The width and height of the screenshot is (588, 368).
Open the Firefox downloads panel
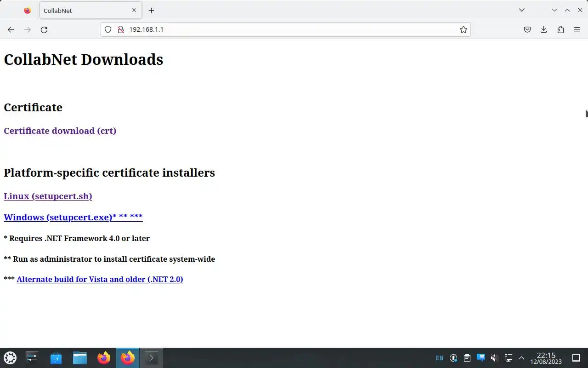(x=544, y=29)
